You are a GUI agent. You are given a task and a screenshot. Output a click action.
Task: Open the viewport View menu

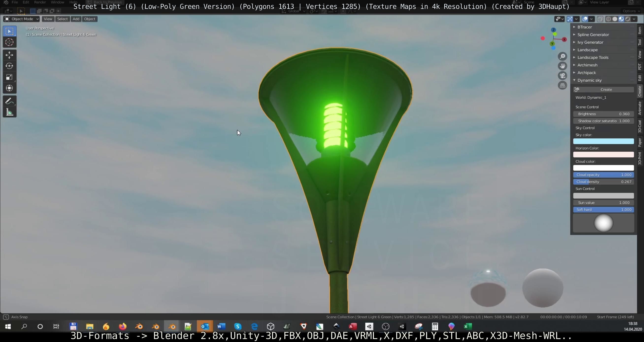[48, 19]
